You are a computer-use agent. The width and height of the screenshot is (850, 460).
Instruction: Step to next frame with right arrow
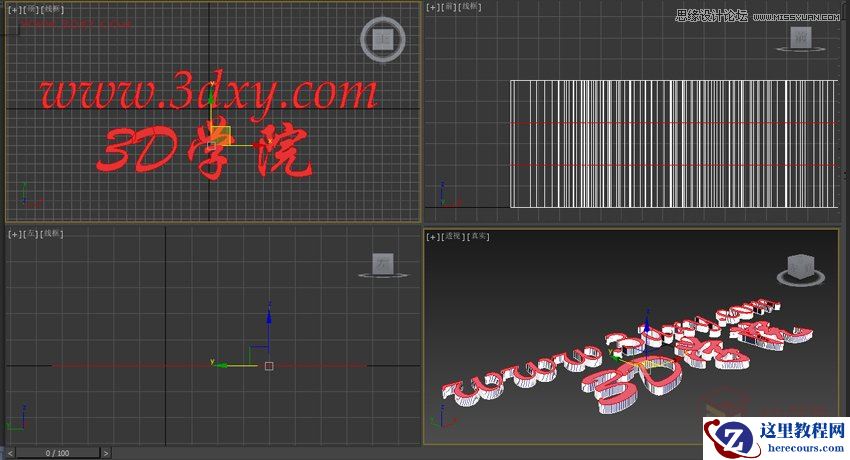106,453
